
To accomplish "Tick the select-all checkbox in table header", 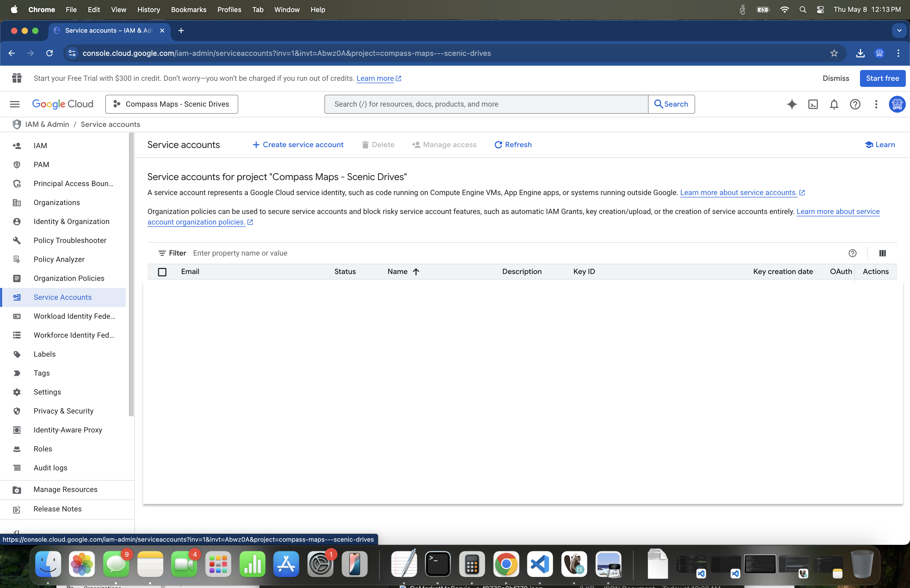I will point(162,272).
